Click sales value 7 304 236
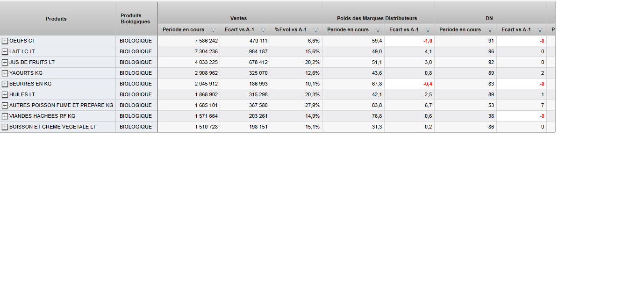Image resolution: width=644 pixels, height=294 pixels. tap(206, 52)
